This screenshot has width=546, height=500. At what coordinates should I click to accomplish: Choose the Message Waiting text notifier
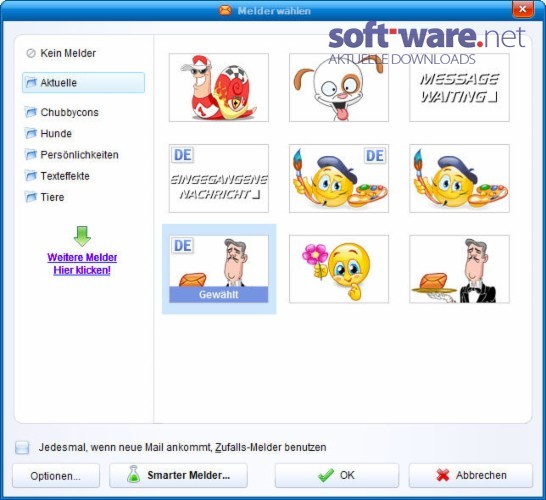(459, 87)
